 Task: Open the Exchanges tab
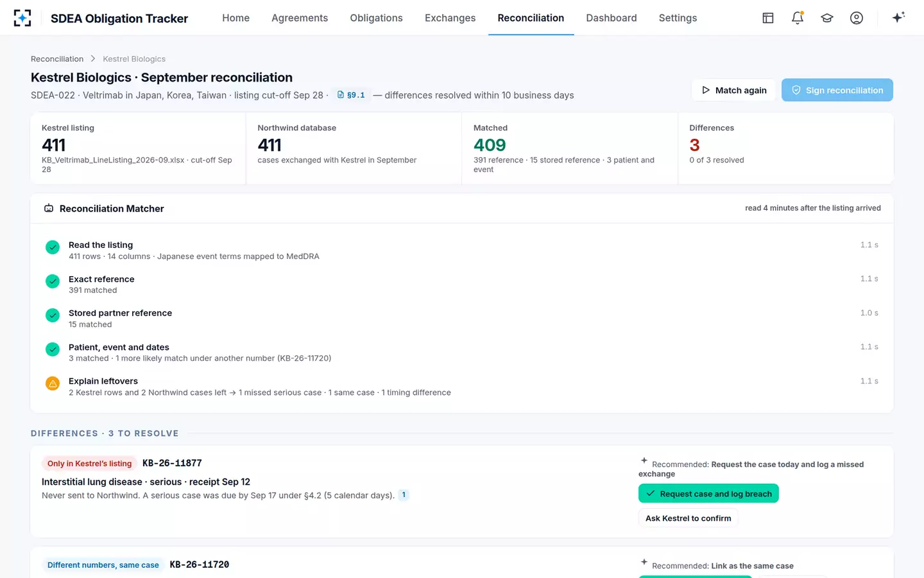[450, 18]
